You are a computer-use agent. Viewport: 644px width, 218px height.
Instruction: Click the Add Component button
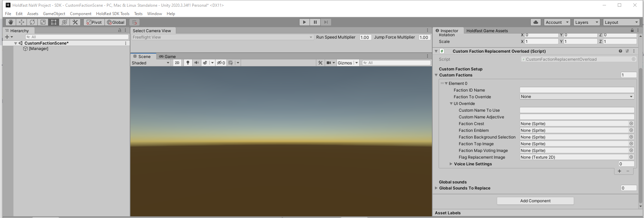coord(535,201)
